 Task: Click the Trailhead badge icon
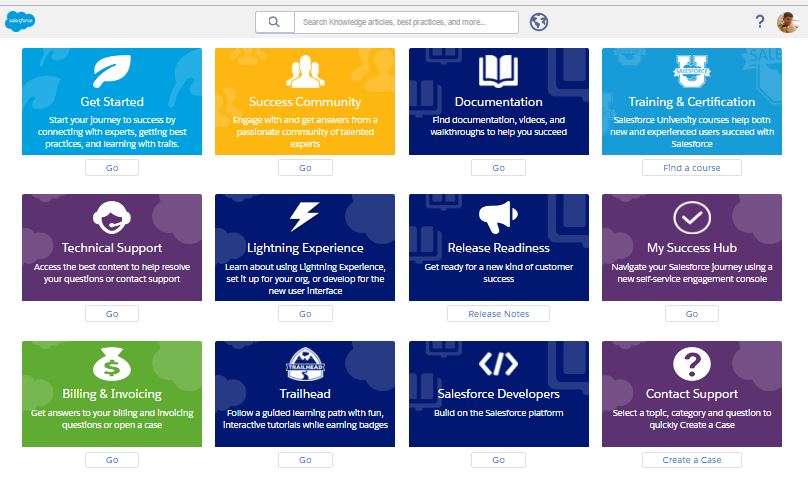click(305, 364)
